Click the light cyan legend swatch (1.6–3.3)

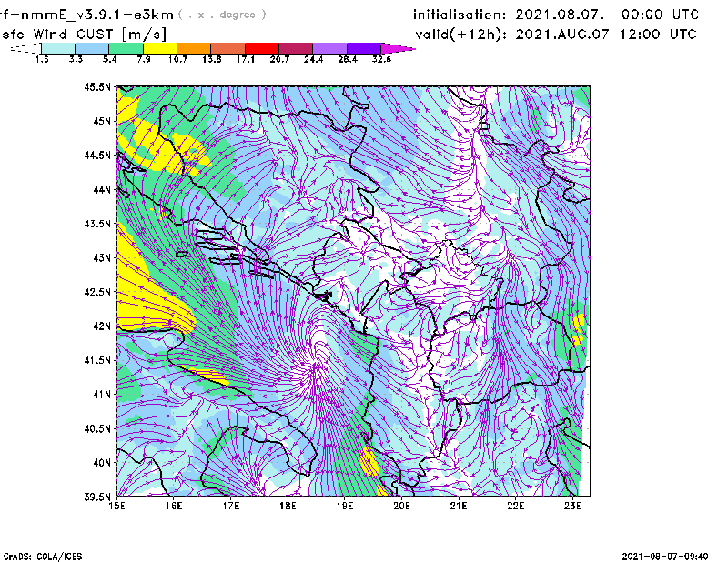58,48
